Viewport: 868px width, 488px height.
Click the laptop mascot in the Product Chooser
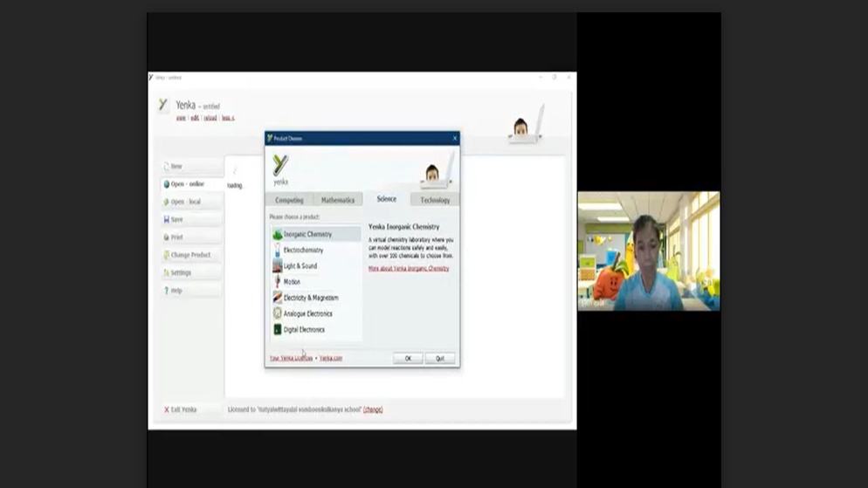[438, 171]
